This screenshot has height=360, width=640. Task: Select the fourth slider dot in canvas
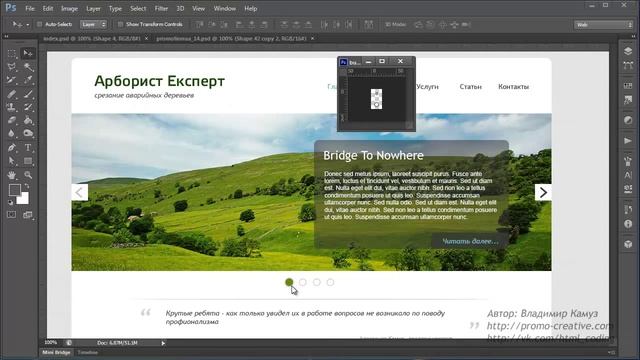pyautogui.click(x=330, y=282)
